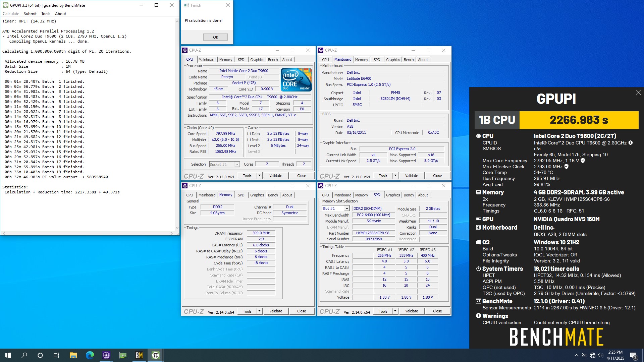Click Tools button in Memory CPU-Z window
The height and width of the screenshot is (362, 644).
[x=247, y=311]
